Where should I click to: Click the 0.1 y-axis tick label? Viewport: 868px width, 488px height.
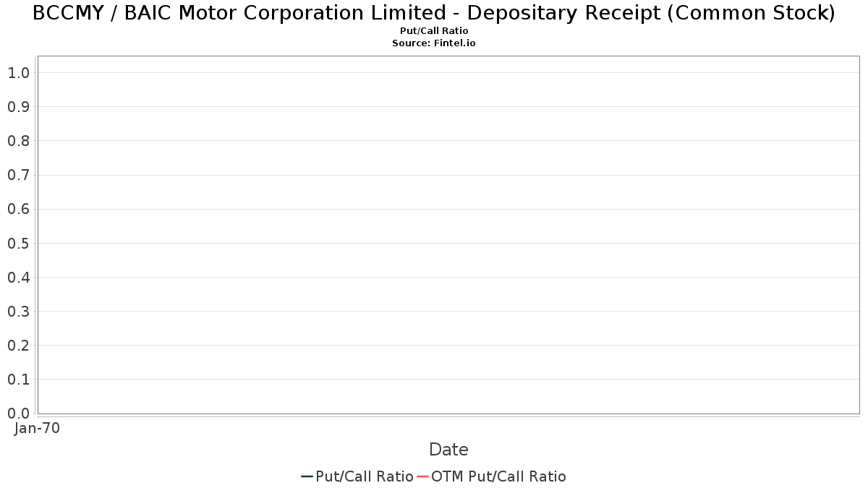click(x=18, y=379)
